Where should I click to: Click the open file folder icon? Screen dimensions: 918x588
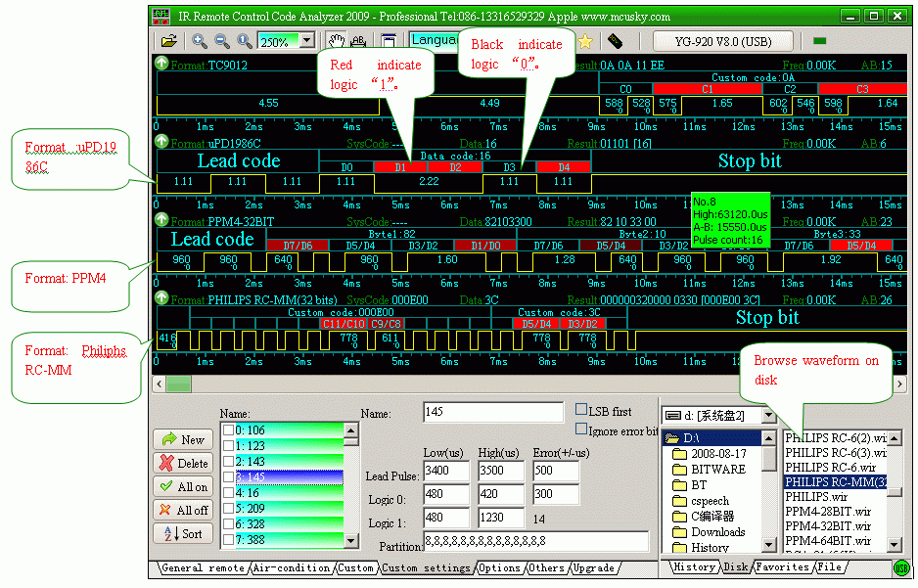click(169, 41)
